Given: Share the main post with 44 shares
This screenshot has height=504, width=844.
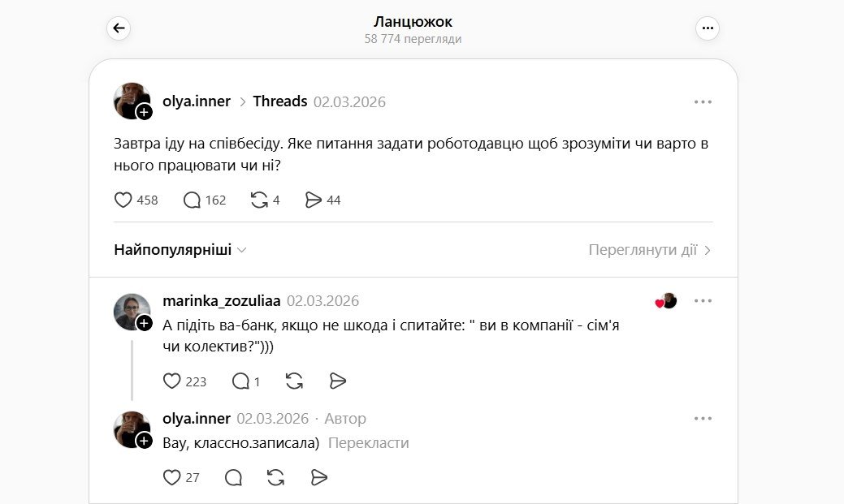Looking at the screenshot, I should click(314, 200).
